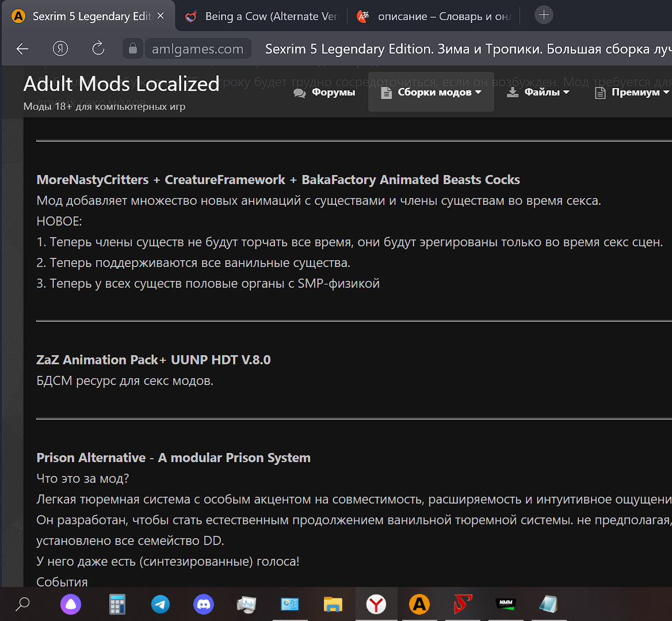The width and height of the screenshot is (672, 621).
Task: Click the subtitle 'Моды 18+ для компьютерных игр'
Action: click(x=104, y=106)
